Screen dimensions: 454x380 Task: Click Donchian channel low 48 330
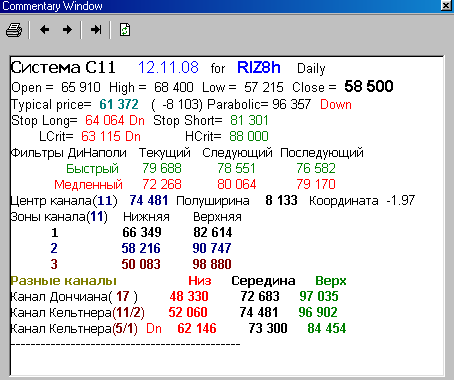tap(189, 296)
